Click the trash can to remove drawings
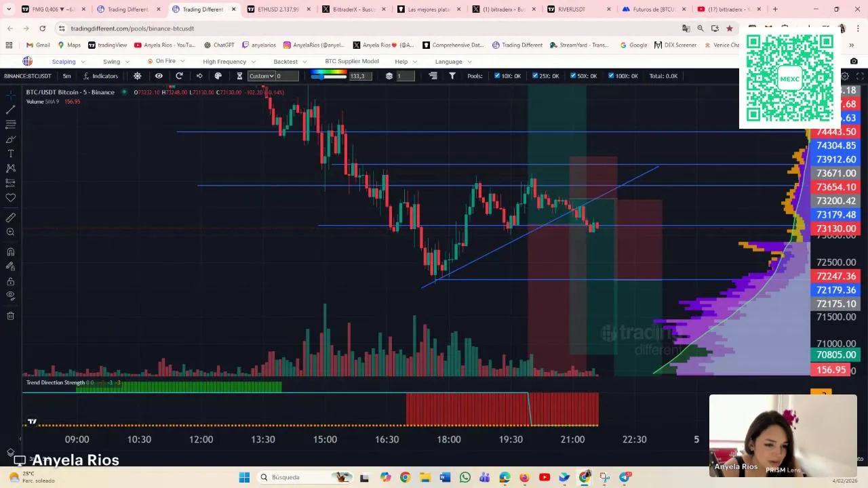 point(10,316)
